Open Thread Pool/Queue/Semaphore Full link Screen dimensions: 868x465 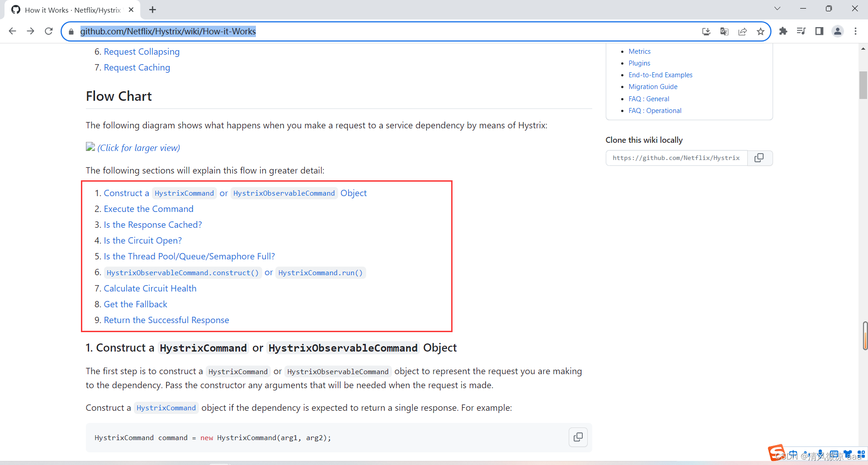pos(189,256)
